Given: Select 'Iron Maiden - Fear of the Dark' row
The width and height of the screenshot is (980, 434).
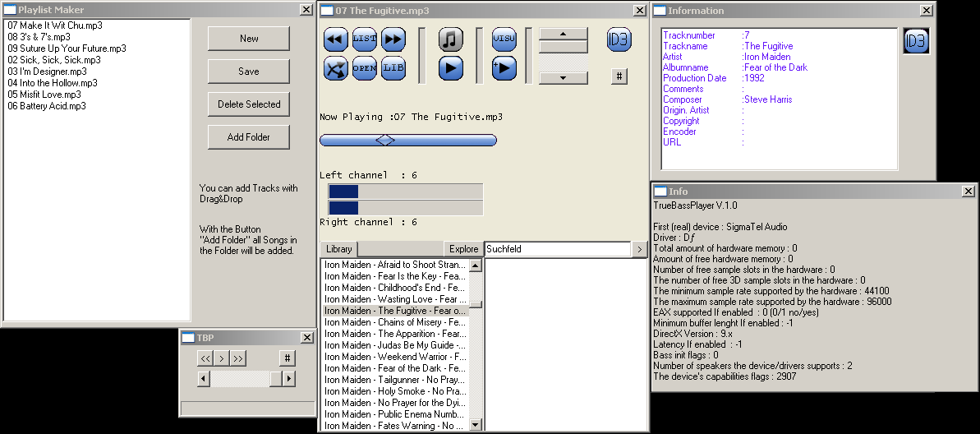Looking at the screenshot, I should pyautogui.click(x=395, y=368).
